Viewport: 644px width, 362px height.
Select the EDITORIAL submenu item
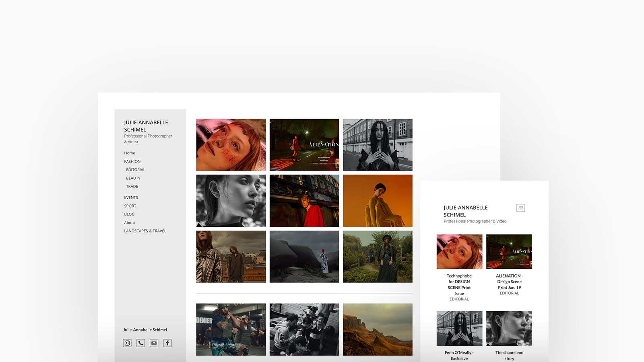point(136,170)
